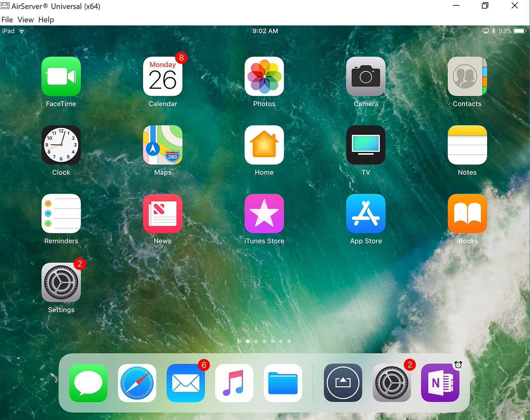The width and height of the screenshot is (530, 420).
Task: Launch the News app
Action: click(162, 213)
